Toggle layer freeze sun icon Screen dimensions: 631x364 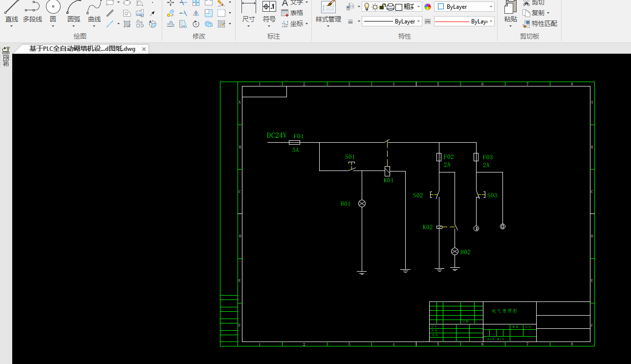pos(375,7)
